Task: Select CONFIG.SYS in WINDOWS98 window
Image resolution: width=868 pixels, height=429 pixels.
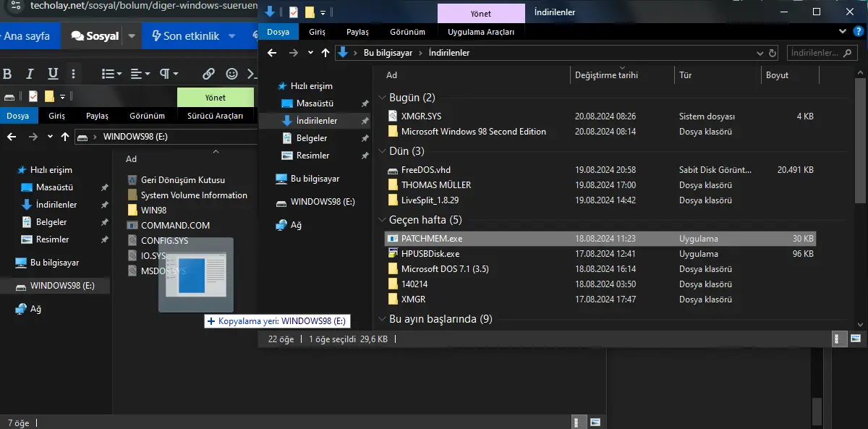Action: click(x=164, y=241)
